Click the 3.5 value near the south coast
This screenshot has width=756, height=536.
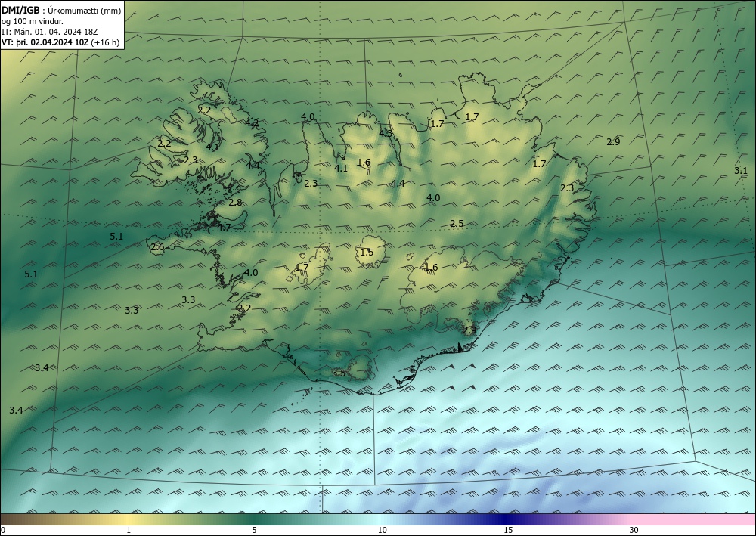(339, 373)
